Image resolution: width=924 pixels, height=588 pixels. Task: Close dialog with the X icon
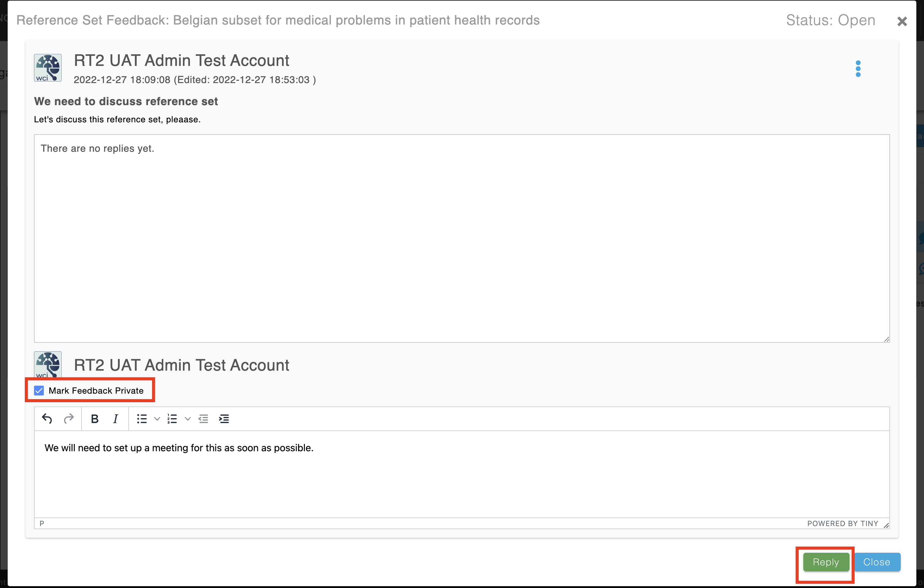pyautogui.click(x=902, y=21)
